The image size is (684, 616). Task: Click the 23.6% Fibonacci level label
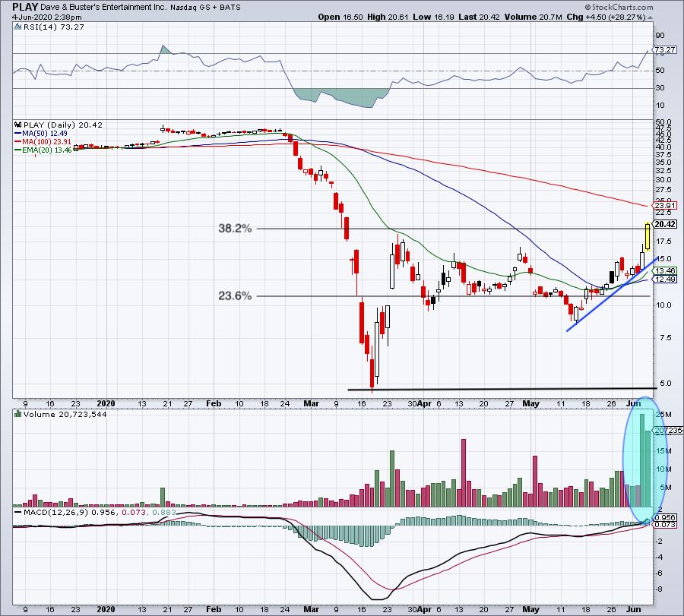pyautogui.click(x=235, y=296)
